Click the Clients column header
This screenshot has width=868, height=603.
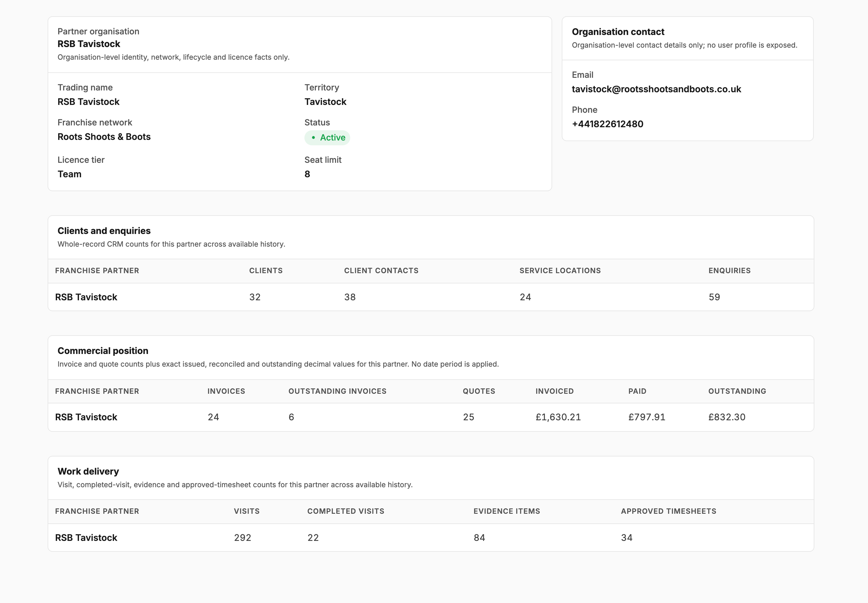click(266, 270)
